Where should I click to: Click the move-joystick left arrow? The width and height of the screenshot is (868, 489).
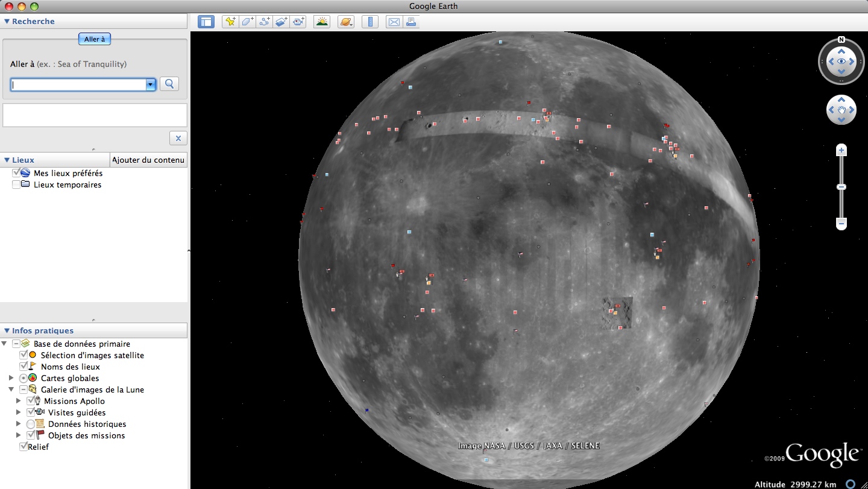(831, 110)
